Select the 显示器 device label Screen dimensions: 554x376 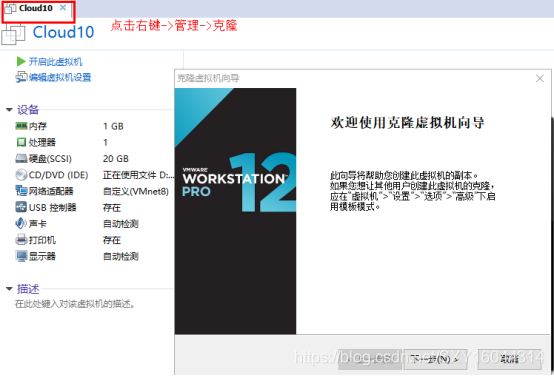click(42, 256)
